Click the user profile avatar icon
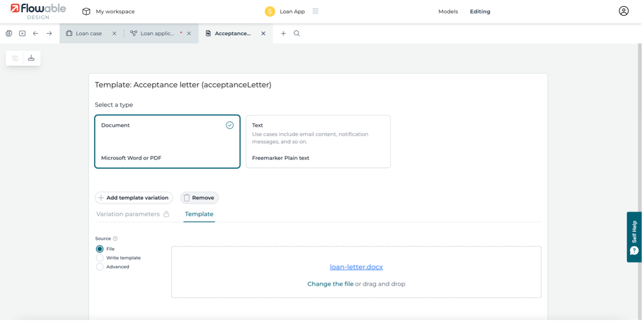 tap(624, 11)
